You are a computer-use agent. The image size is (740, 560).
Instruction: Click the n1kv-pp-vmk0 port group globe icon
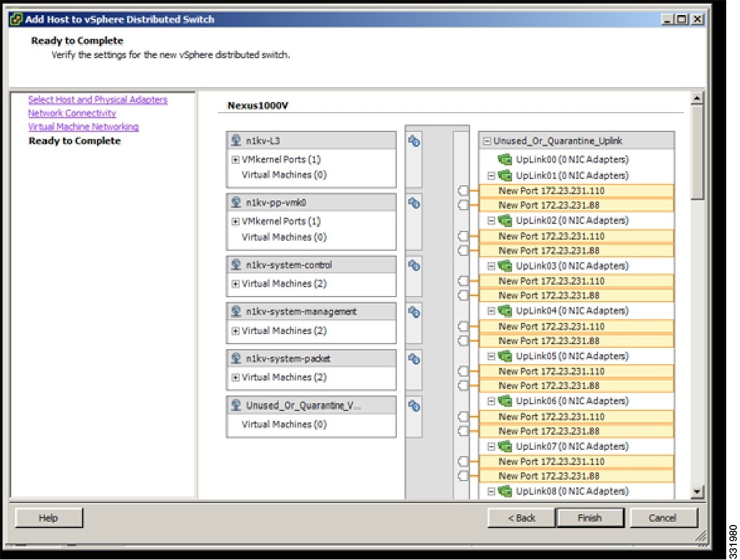coord(236,202)
